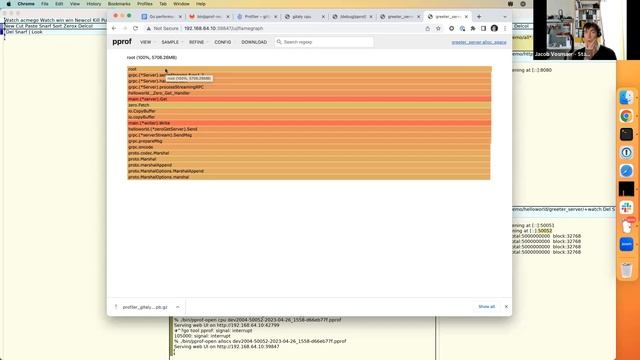This screenshot has height=360, width=640.
Task: Expand Chrome's tab search chevron
Action: pos(505,17)
